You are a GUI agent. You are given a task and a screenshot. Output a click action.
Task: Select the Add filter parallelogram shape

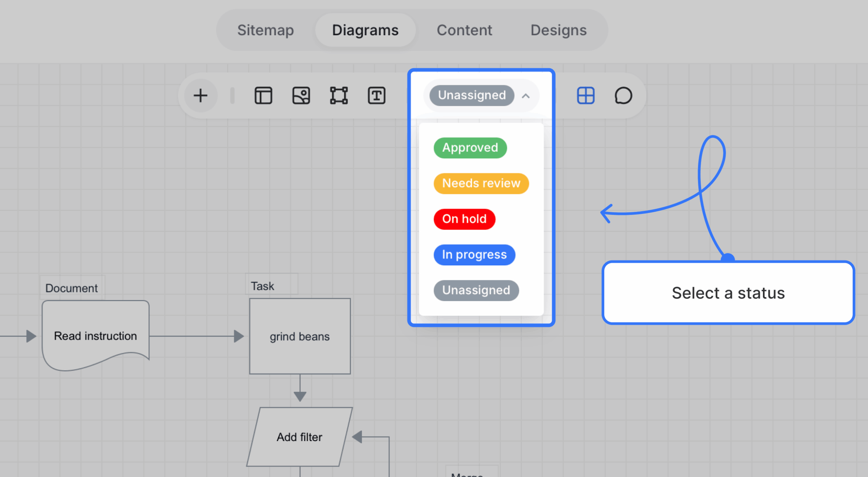[x=299, y=437]
